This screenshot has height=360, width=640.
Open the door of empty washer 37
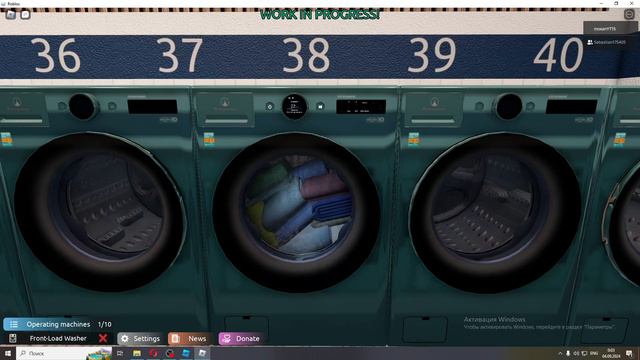100,211
